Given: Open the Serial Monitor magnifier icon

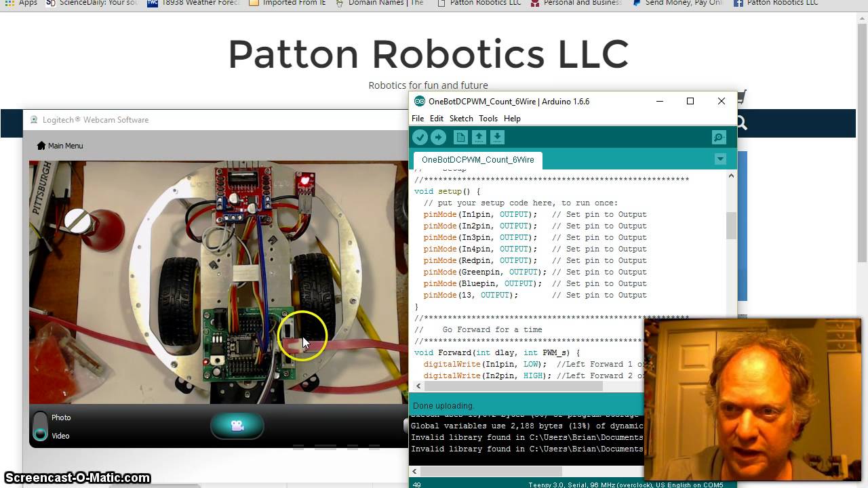Looking at the screenshot, I should tap(719, 138).
